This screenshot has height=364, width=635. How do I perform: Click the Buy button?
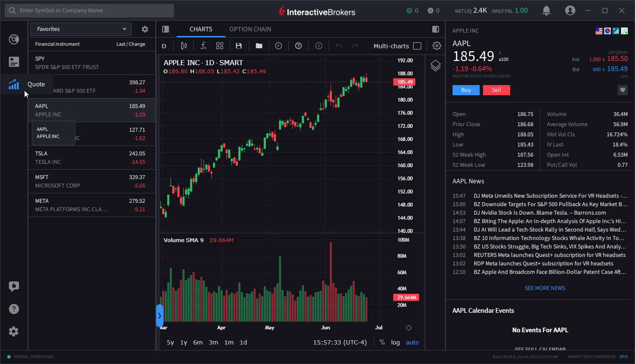tap(466, 90)
